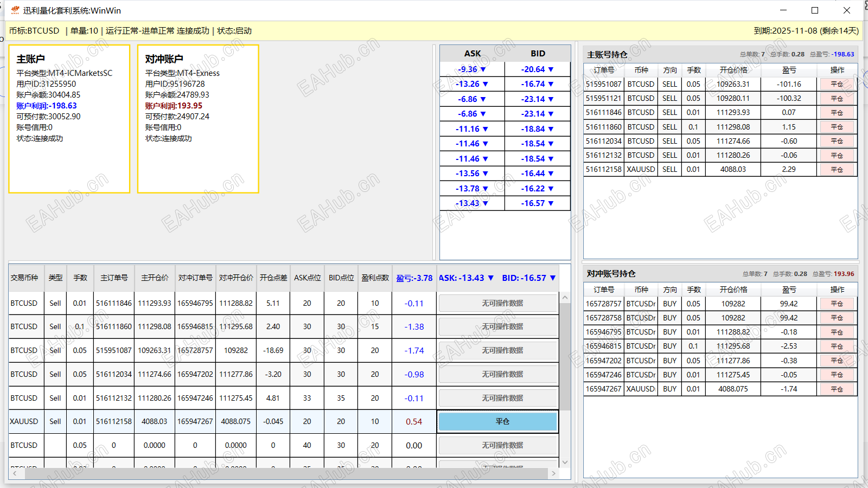Image resolution: width=868 pixels, height=488 pixels.
Task: Click the blue 平仓 button for XAUUSD row
Action: pos(498,421)
